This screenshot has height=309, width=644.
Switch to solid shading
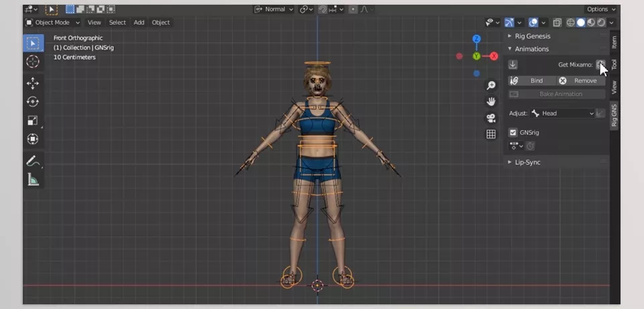pos(581,23)
